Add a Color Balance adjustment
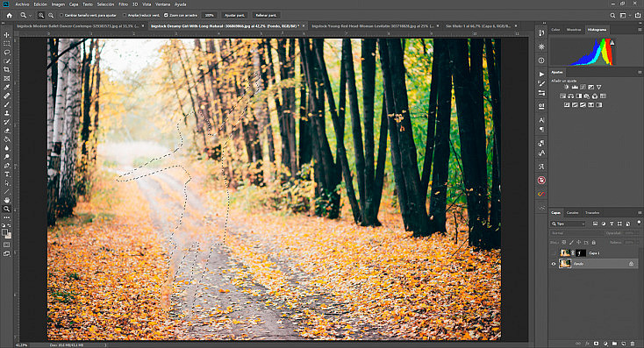The height and width of the screenshot is (348, 644). click(x=571, y=96)
